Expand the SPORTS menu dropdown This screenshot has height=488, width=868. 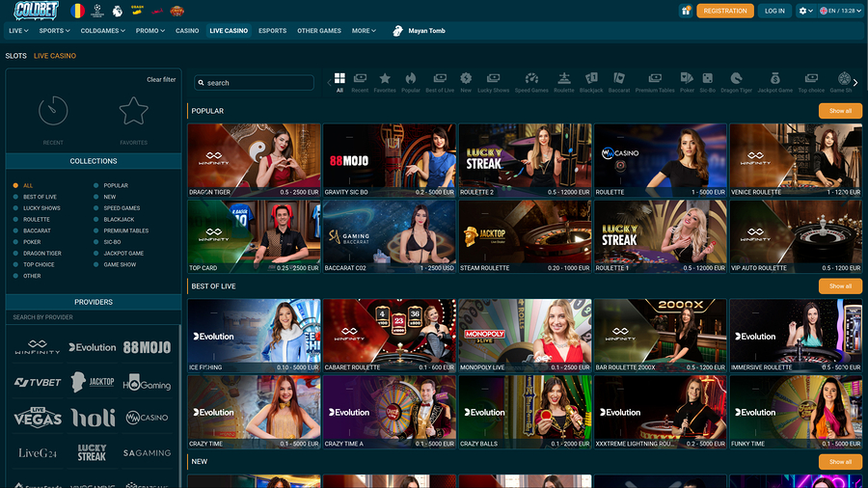54,31
